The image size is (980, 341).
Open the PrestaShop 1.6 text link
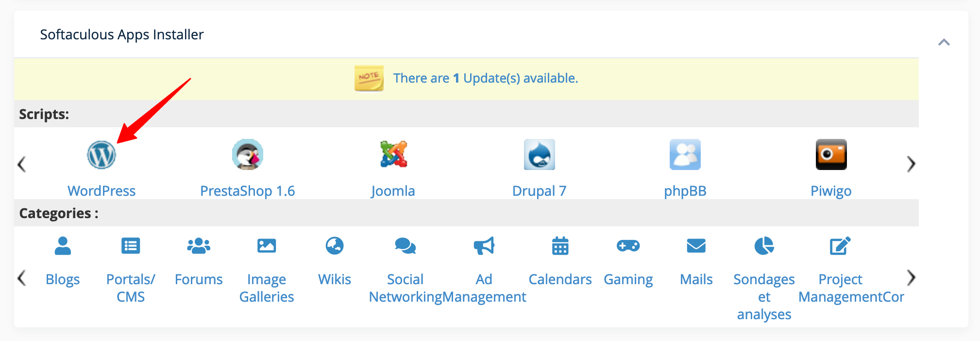tap(248, 191)
